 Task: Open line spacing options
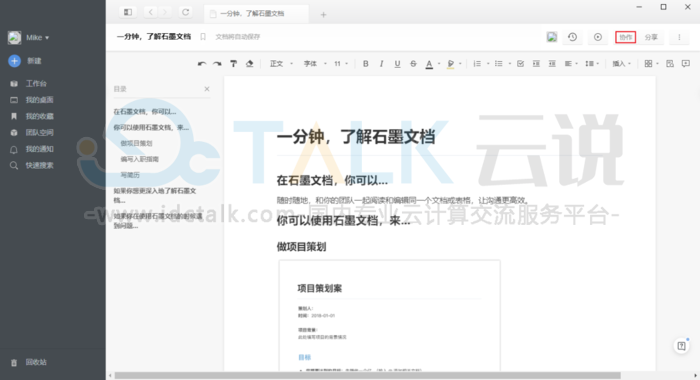point(592,64)
